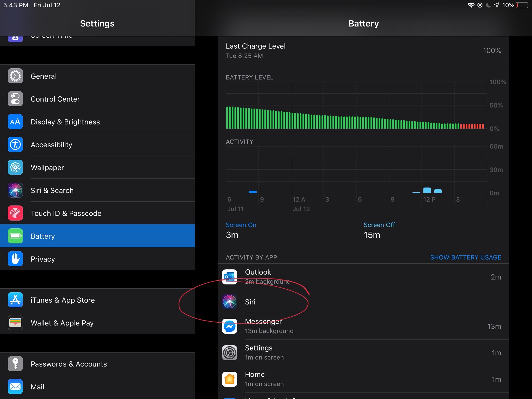The image size is (532, 399).
Task: Tap the Wallpaper flower icon
Action: pyautogui.click(x=15, y=168)
